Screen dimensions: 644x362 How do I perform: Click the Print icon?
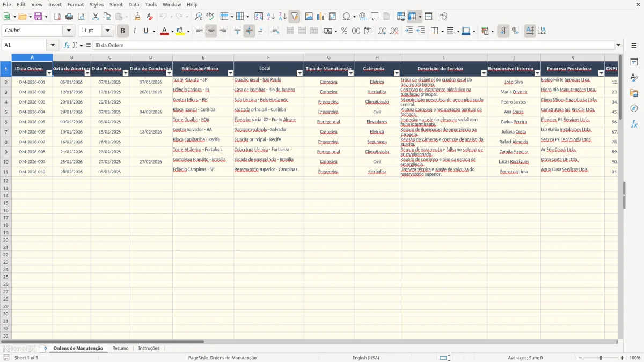point(69,17)
